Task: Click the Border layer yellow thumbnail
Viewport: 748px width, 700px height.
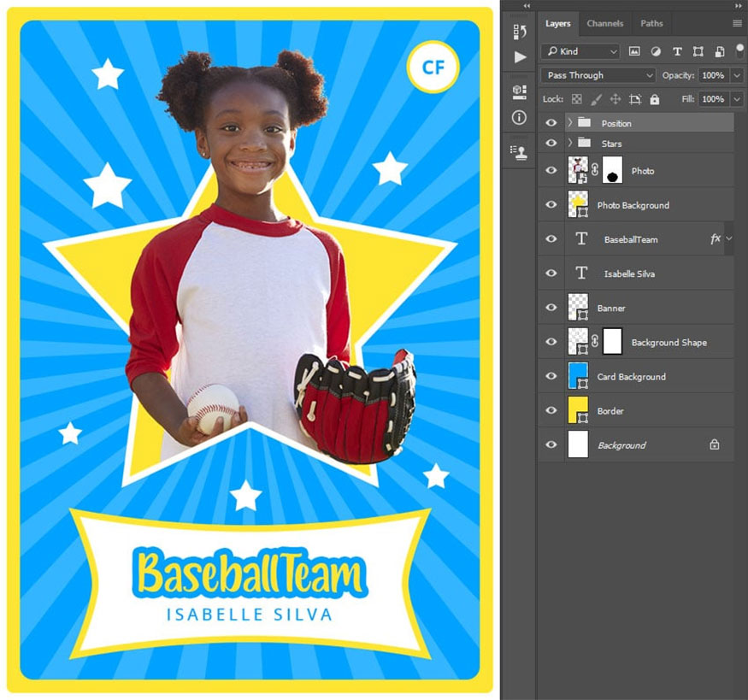Action: 579,411
